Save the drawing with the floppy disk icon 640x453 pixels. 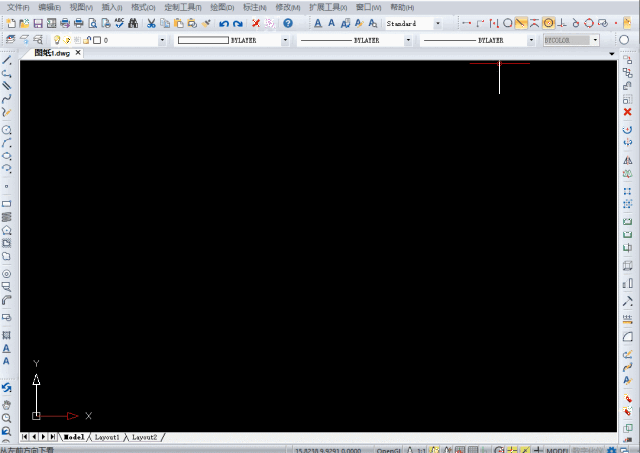[x=38, y=23]
